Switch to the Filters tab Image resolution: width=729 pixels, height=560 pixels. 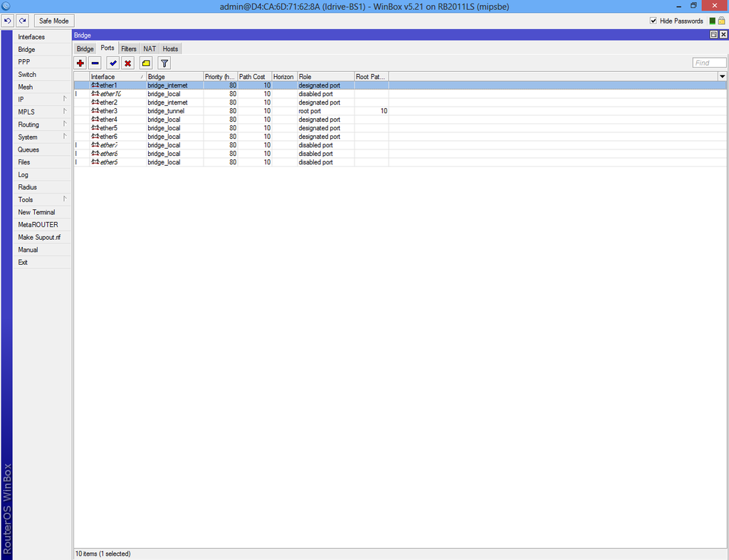click(x=129, y=49)
